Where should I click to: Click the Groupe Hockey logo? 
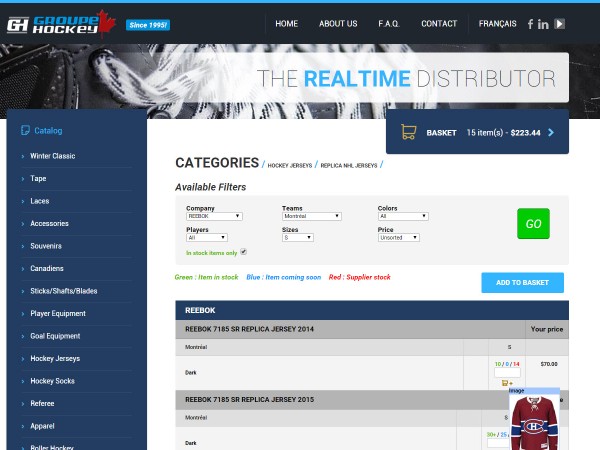pos(62,24)
